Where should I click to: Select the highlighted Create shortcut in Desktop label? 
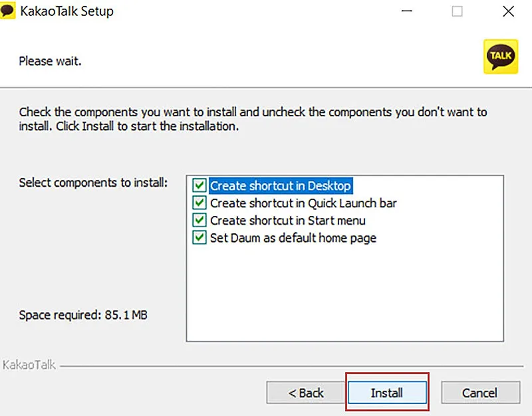click(280, 185)
